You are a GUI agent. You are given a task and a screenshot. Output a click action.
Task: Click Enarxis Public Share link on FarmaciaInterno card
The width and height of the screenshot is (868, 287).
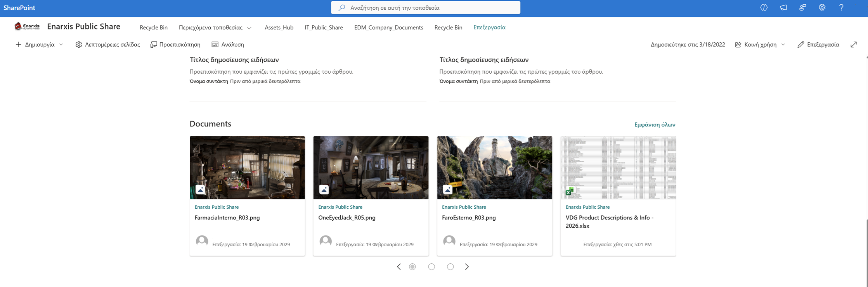tap(217, 207)
